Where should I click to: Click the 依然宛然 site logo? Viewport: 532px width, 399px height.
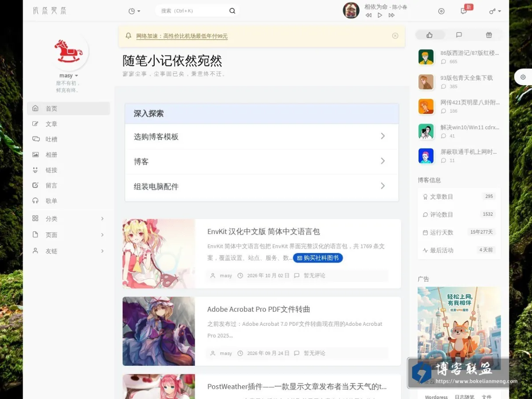coord(50,11)
